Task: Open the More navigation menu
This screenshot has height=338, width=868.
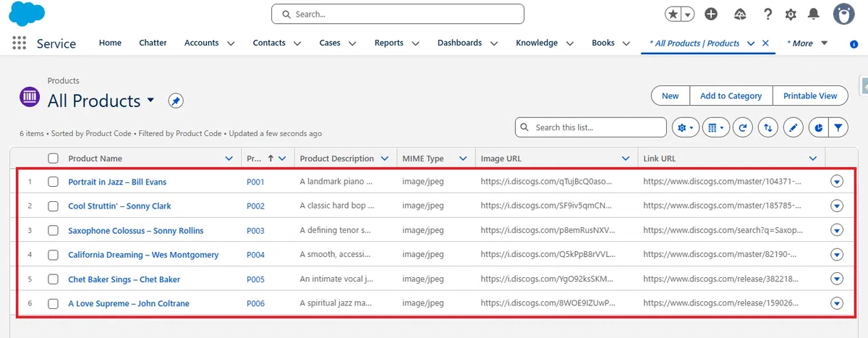Action: pyautogui.click(x=807, y=43)
